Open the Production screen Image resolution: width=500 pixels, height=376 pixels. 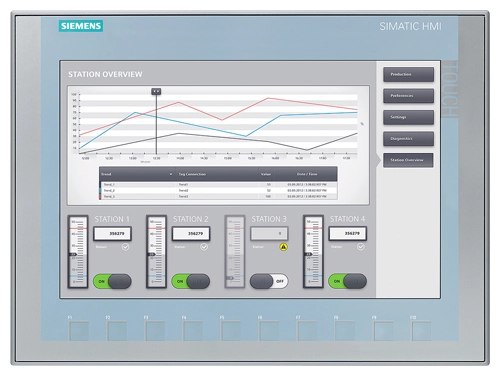(x=408, y=74)
